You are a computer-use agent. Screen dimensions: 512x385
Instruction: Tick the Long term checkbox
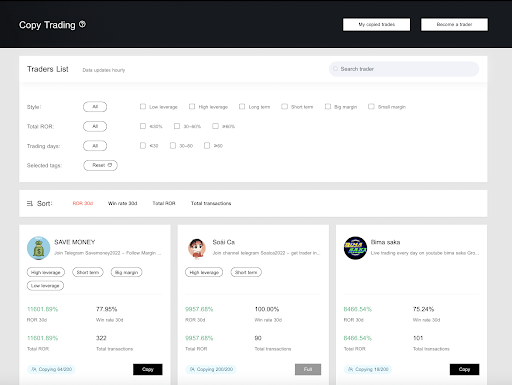pyautogui.click(x=242, y=107)
